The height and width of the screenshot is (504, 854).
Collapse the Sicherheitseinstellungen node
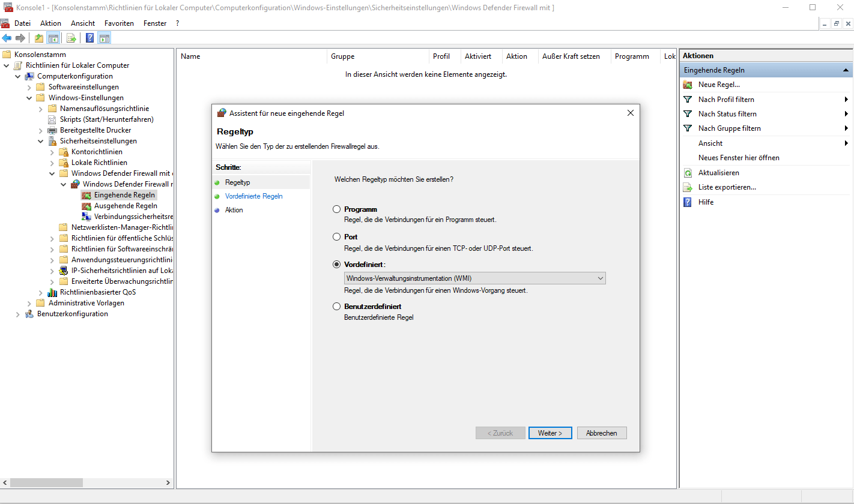coord(41,141)
